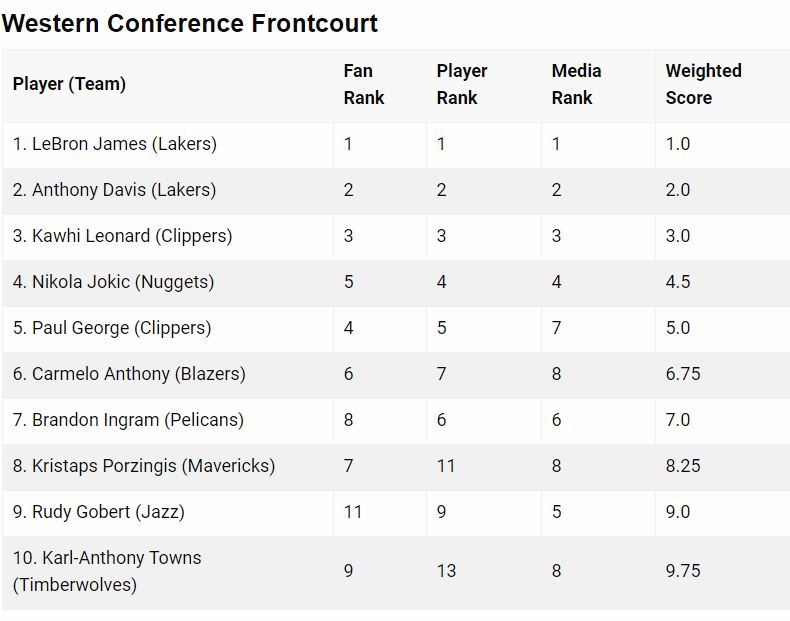Click Kristaps Porzingis (Mavericks) player name
The image size is (790, 621).
pos(144,466)
